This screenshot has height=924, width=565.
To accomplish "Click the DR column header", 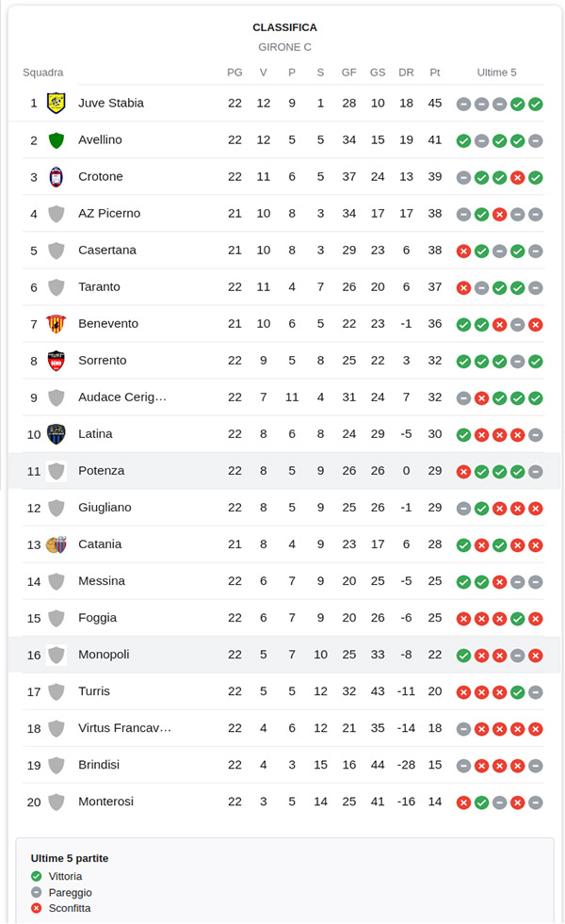I will (x=406, y=73).
